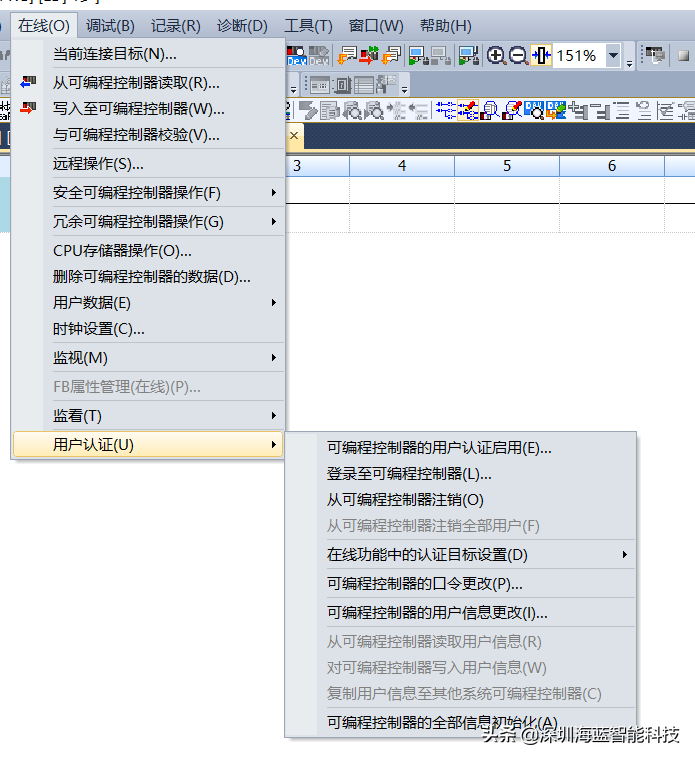
Task: Open the 工具(T) menu
Action: coord(308,26)
